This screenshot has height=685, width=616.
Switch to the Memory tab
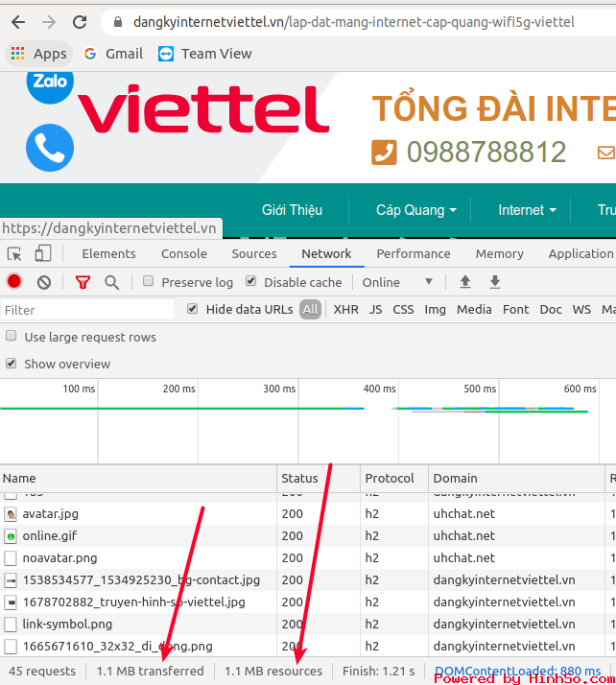[x=499, y=254]
